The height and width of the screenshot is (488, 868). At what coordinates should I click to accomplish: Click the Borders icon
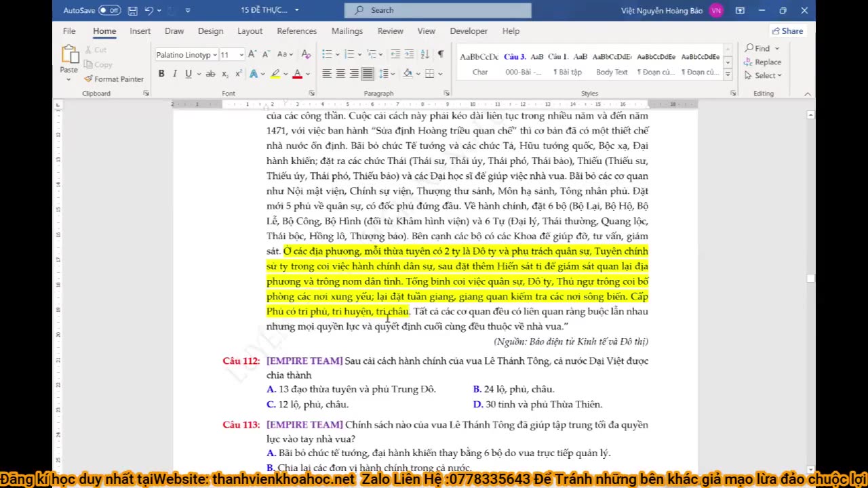click(x=430, y=74)
